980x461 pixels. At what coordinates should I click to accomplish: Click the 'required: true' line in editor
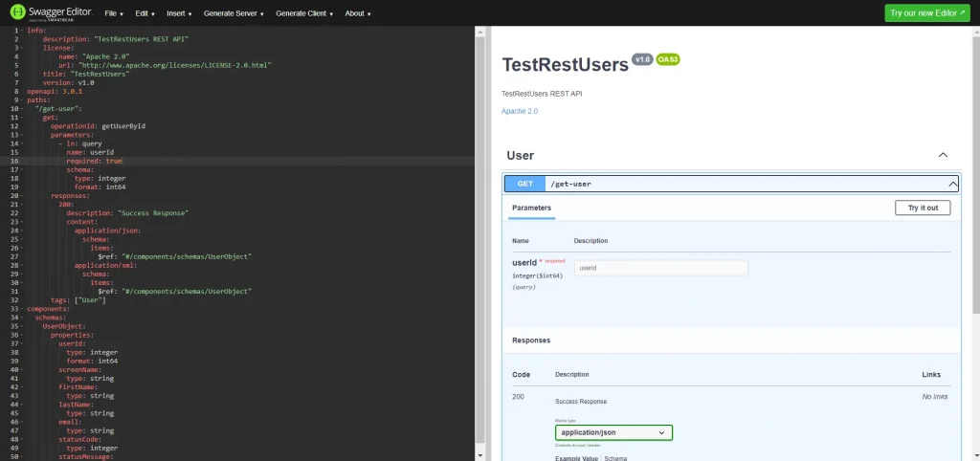pyautogui.click(x=95, y=162)
